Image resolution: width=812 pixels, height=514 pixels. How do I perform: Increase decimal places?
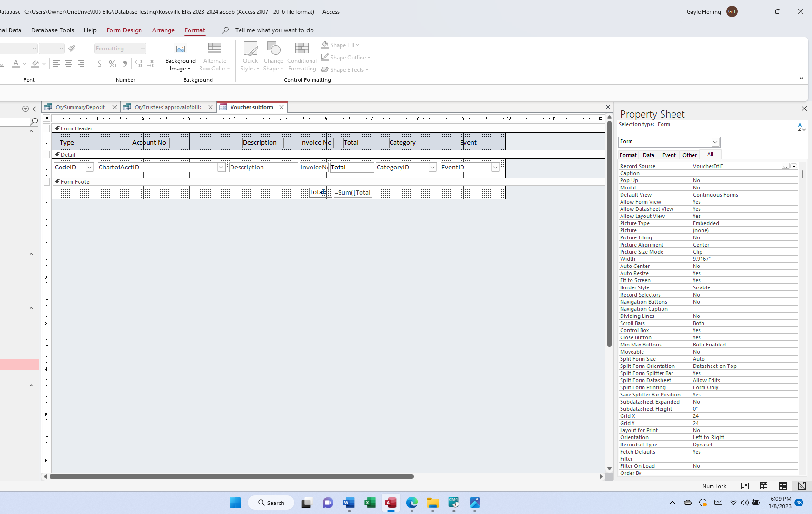[138, 63]
